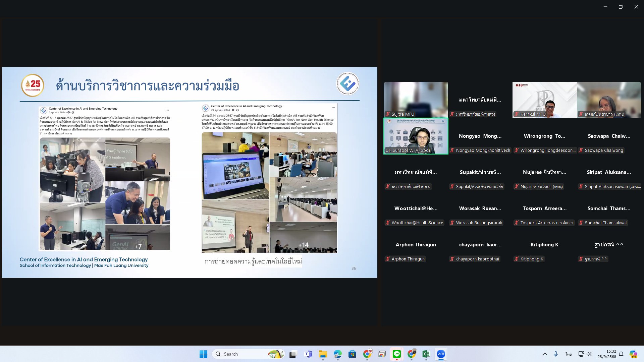The width and height of the screenshot is (644, 362).
Task: Open options menu on left Facebook post
Action: pos(167,110)
